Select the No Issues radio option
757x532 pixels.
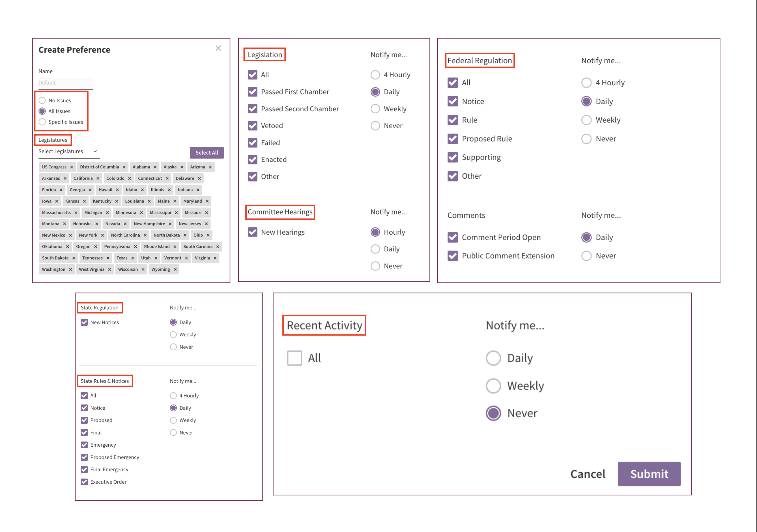42,100
